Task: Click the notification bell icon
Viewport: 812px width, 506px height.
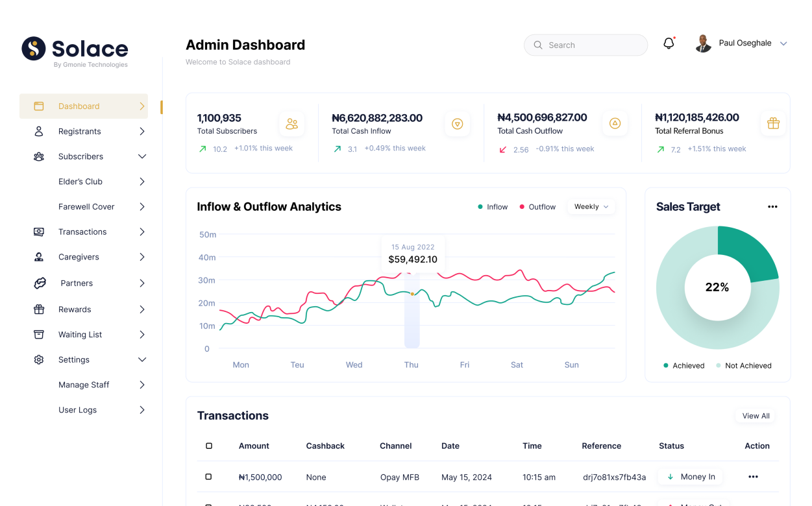Action: (x=669, y=44)
